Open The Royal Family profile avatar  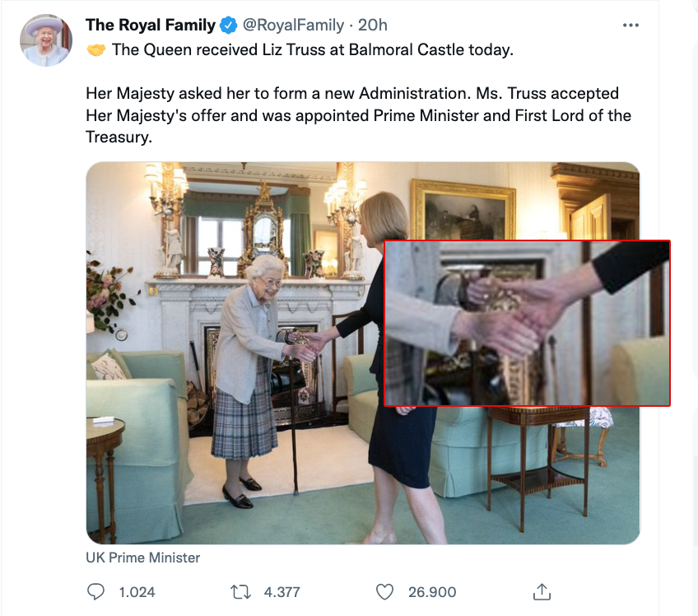coord(46,40)
